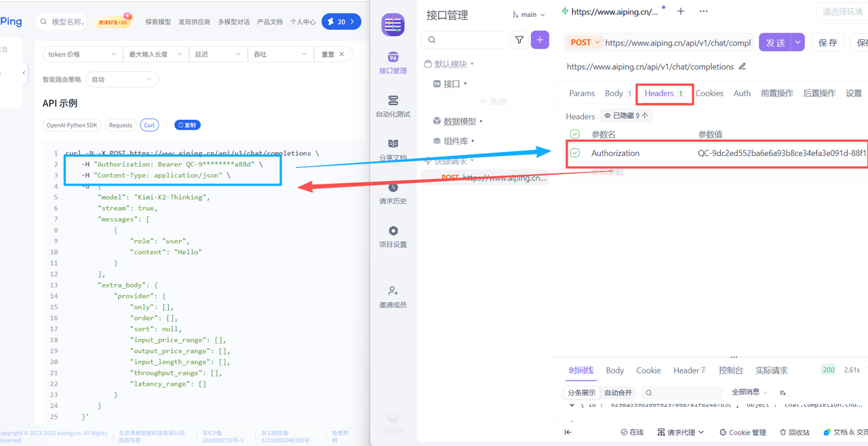868x446 pixels.
Task: Expand the 默认模块 tree node
Action: [x=449, y=64]
